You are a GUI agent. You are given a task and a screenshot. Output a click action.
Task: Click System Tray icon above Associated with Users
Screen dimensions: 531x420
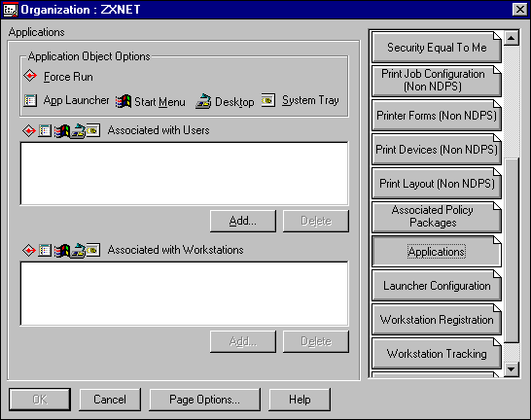pyautogui.click(x=93, y=130)
